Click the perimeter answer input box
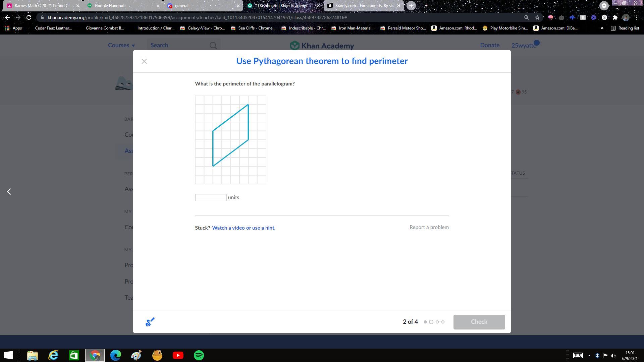644x362 pixels. [x=211, y=198]
